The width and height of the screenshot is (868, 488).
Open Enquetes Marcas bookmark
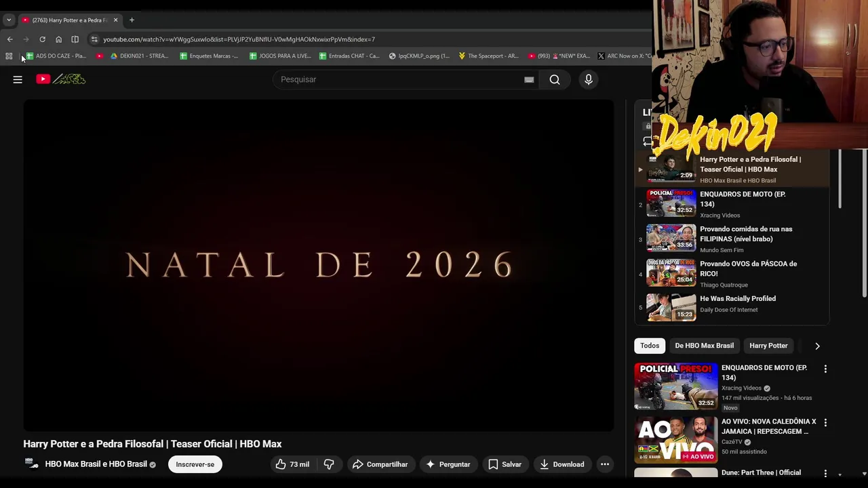click(x=209, y=56)
